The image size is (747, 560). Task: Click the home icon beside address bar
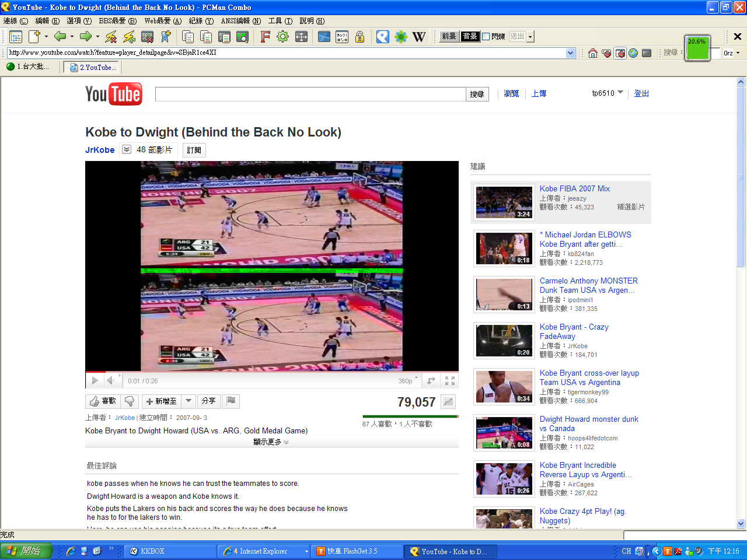coord(593,53)
